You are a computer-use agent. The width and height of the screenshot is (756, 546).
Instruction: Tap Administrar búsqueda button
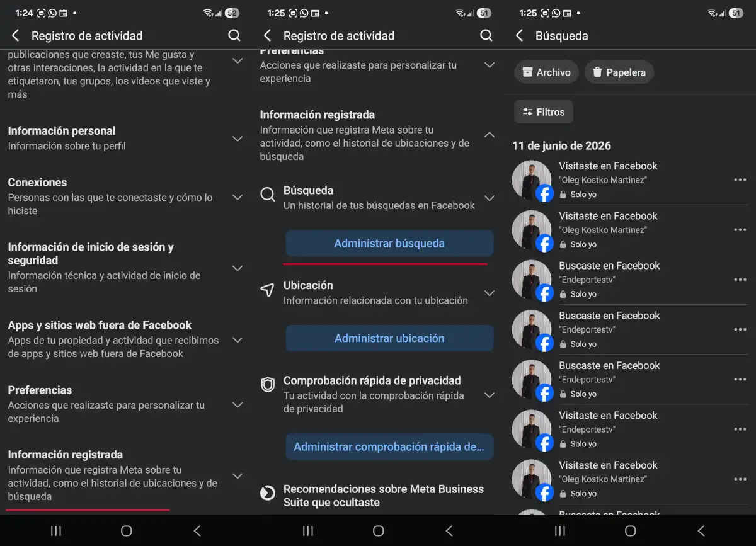(389, 243)
